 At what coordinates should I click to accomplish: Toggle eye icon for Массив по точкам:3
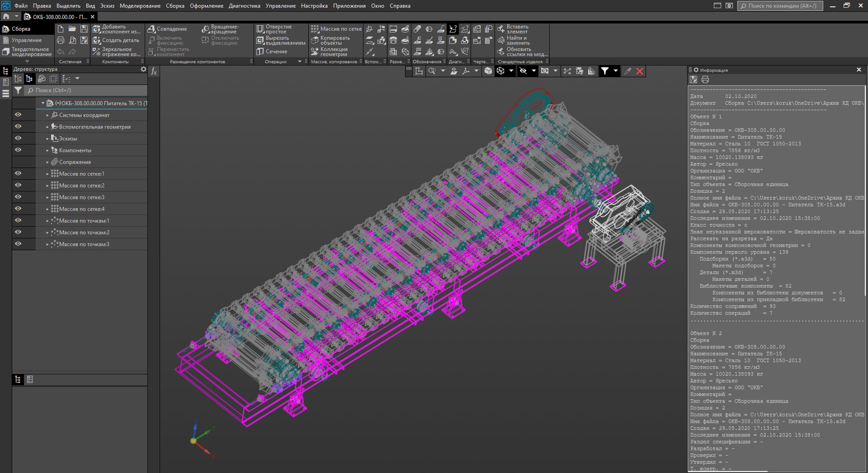tap(18, 244)
